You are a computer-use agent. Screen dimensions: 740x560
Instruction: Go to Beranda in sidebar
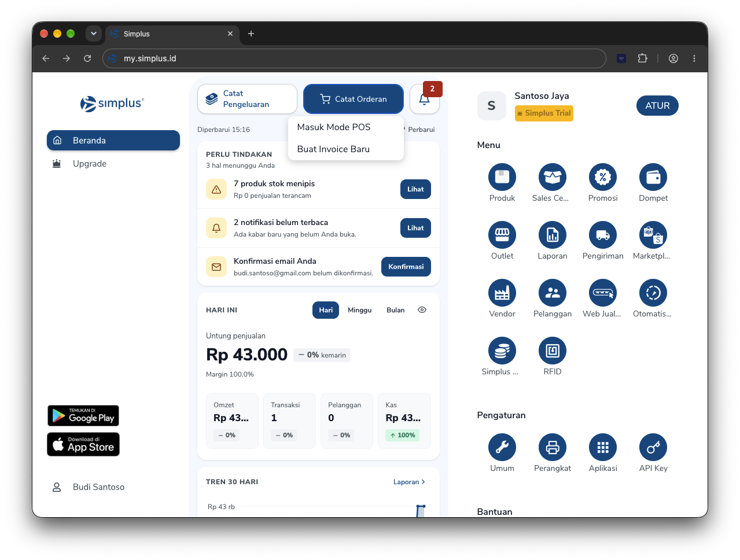coord(113,141)
